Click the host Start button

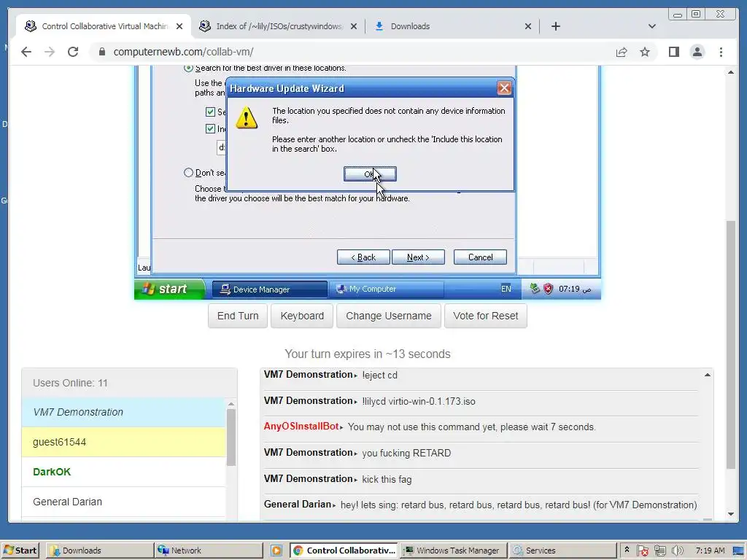coord(20,551)
